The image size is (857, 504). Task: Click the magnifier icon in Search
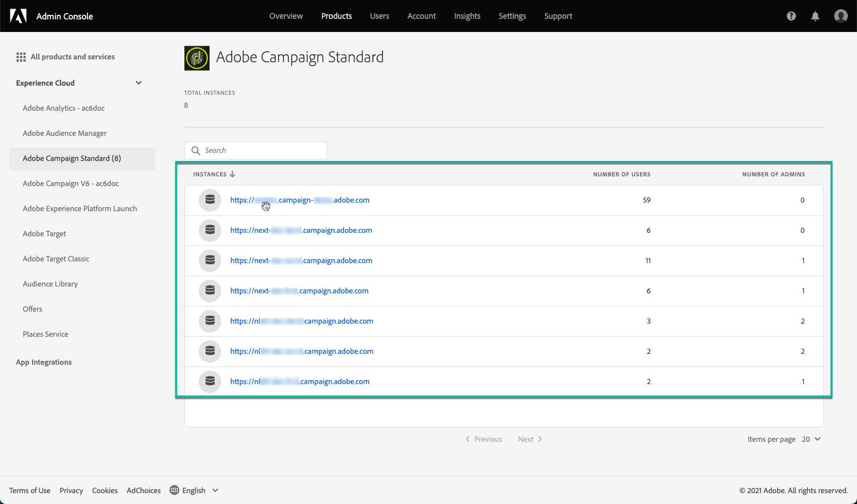click(196, 151)
